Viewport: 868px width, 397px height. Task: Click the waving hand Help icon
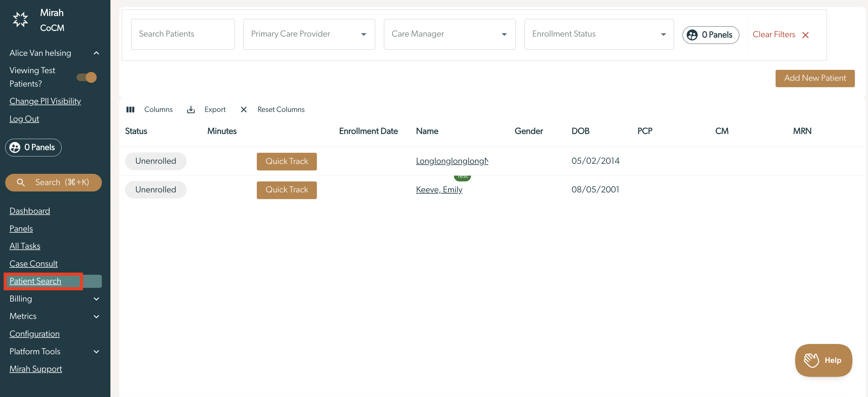point(811,360)
